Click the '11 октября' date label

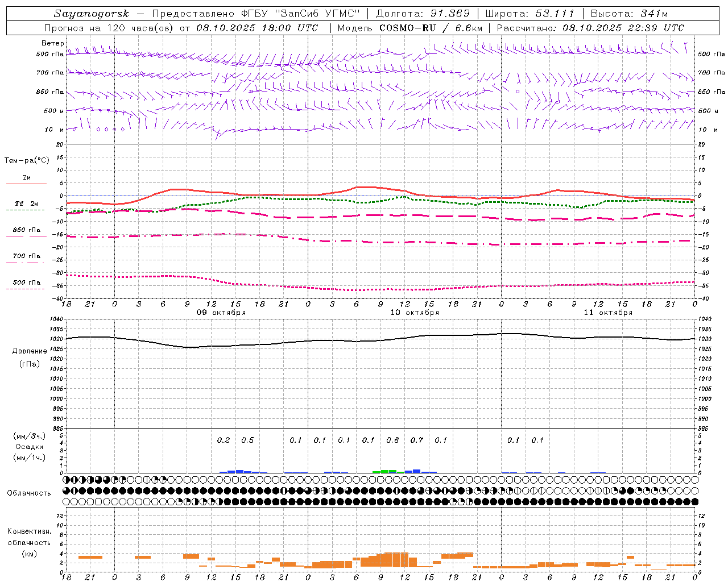tap(608, 313)
